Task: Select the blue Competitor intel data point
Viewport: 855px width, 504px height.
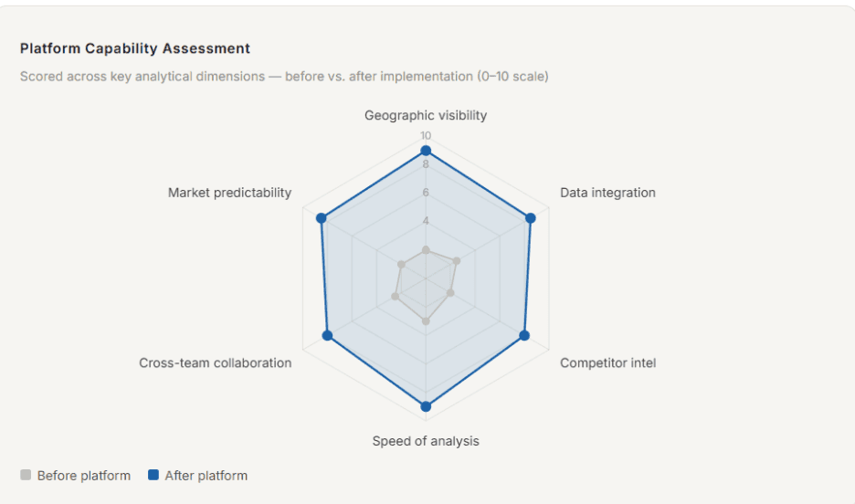Action: pyautogui.click(x=524, y=335)
